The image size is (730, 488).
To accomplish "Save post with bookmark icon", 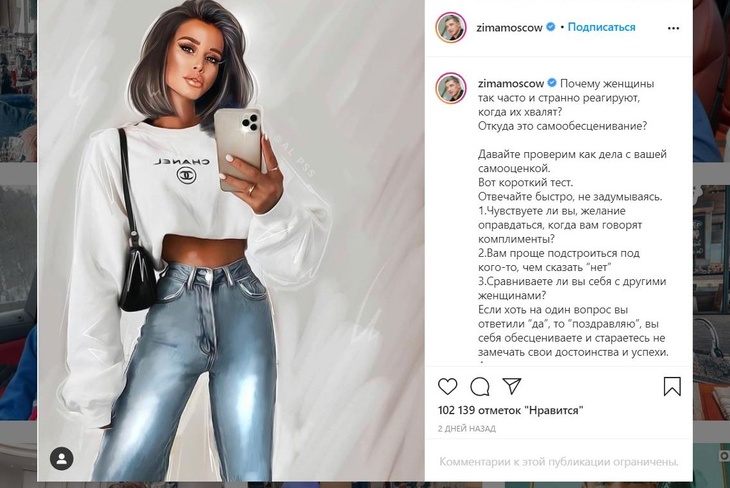I will (672, 386).
